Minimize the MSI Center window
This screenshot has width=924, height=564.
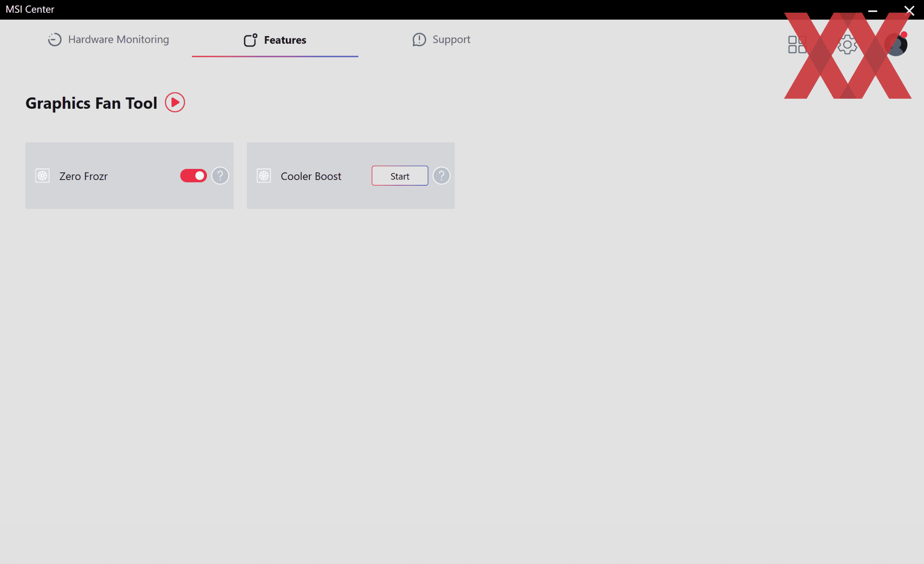point(873,11)
